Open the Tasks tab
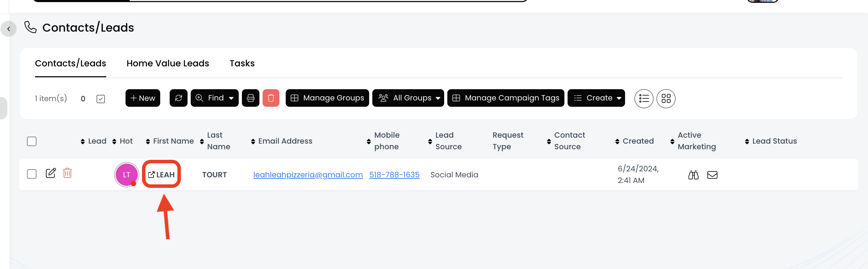This screenshot has width=868, height=269. 242,63
